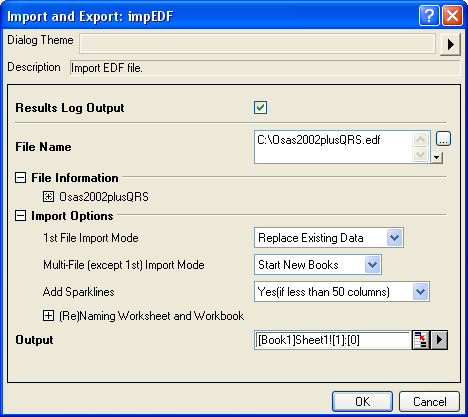
Task: Click the Description text field
Action: [265, 68]
